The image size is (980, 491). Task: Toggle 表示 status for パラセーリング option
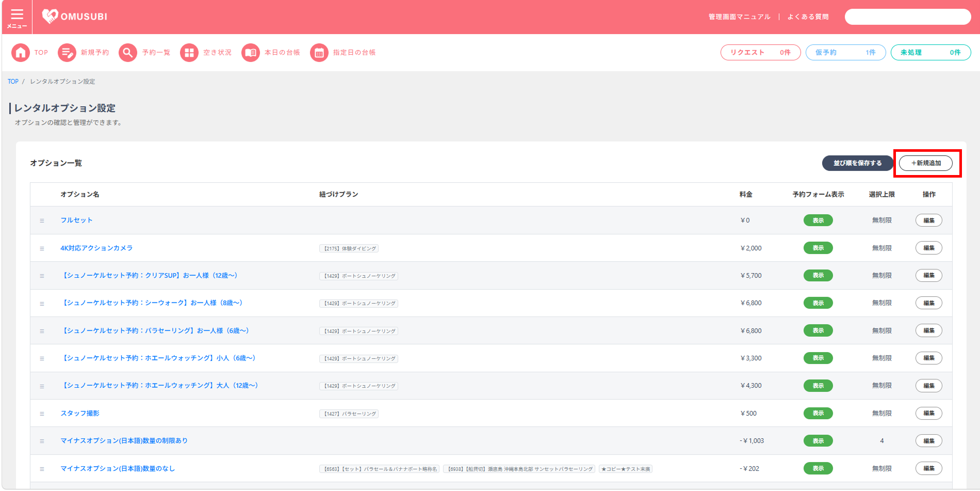tap(818, 330)
